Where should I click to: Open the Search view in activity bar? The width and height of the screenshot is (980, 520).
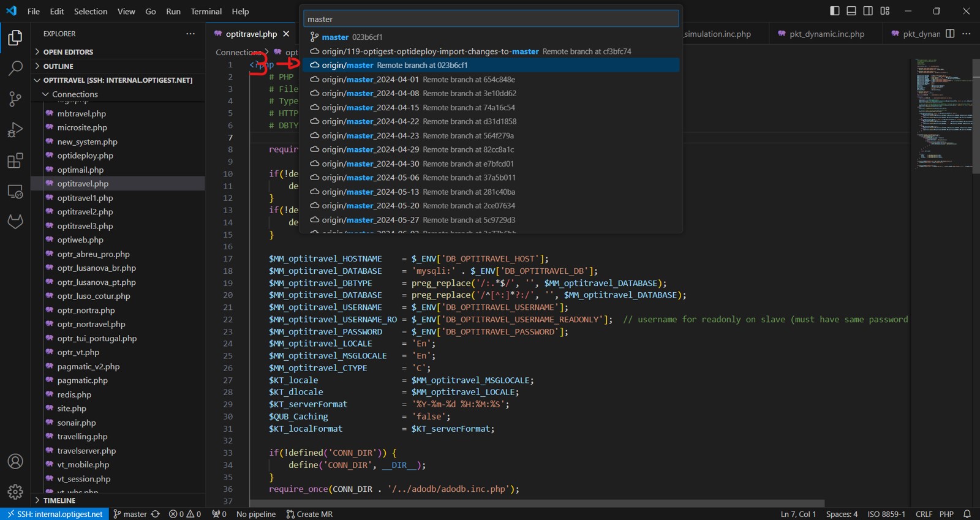[x=15, y=68]
